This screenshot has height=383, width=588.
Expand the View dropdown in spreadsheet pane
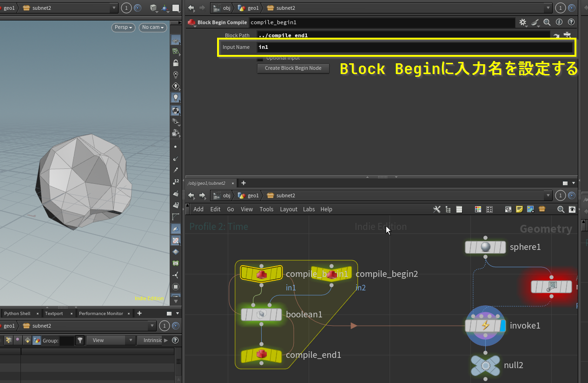[x=111, y=340]
